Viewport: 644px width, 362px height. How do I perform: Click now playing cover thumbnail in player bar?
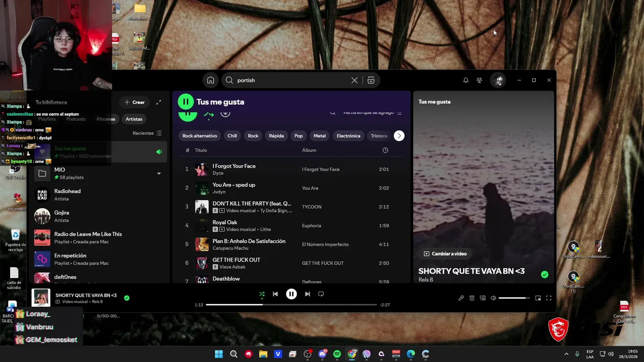41,298
